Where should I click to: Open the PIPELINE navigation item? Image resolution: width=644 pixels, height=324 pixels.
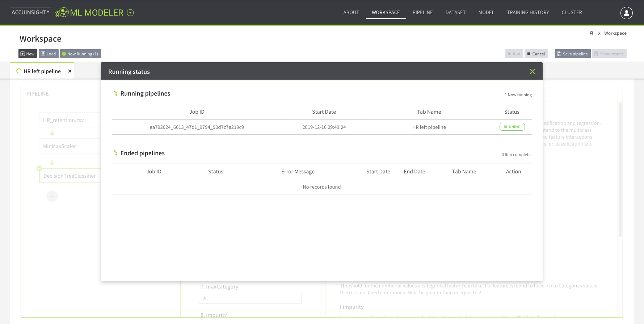[422, 12]
